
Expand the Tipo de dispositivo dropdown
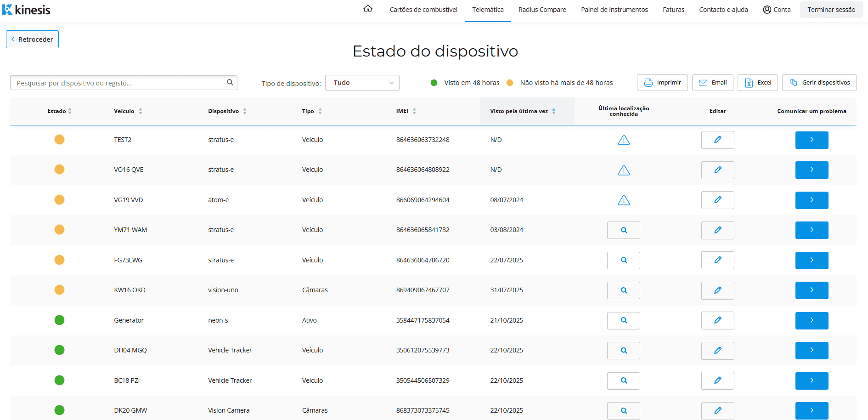click(362, 83)
